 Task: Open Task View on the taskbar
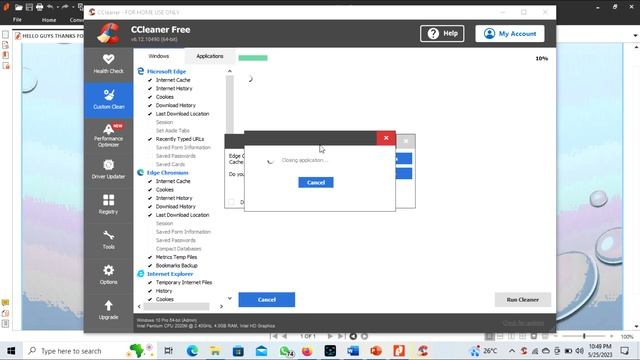point(168,351)
